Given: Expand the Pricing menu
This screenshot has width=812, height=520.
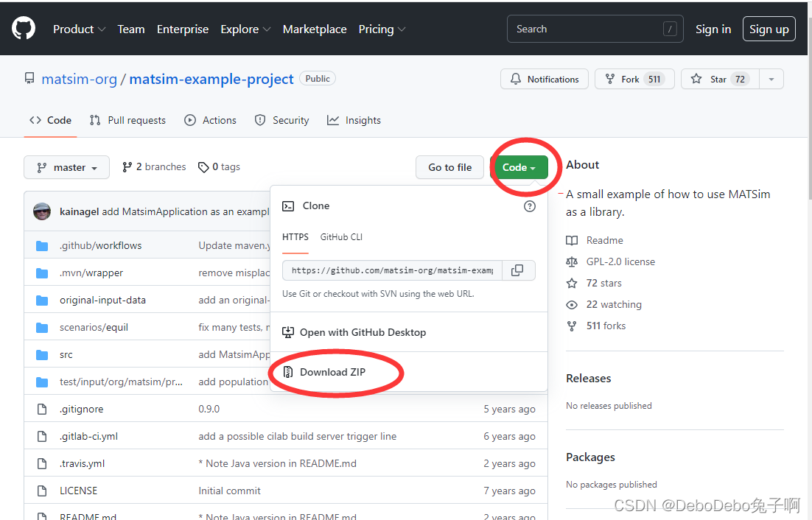Looking at the screenshot, I should (x=382, y=29).
